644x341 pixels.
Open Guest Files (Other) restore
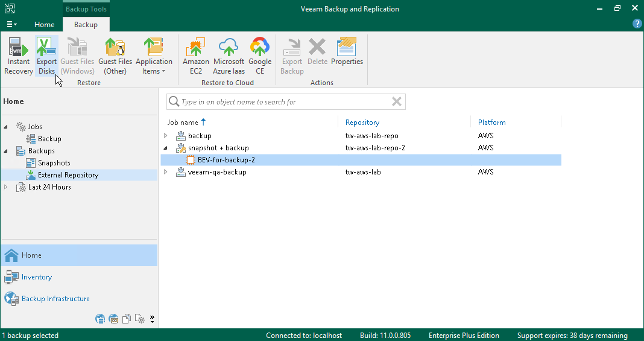[115, 56]
